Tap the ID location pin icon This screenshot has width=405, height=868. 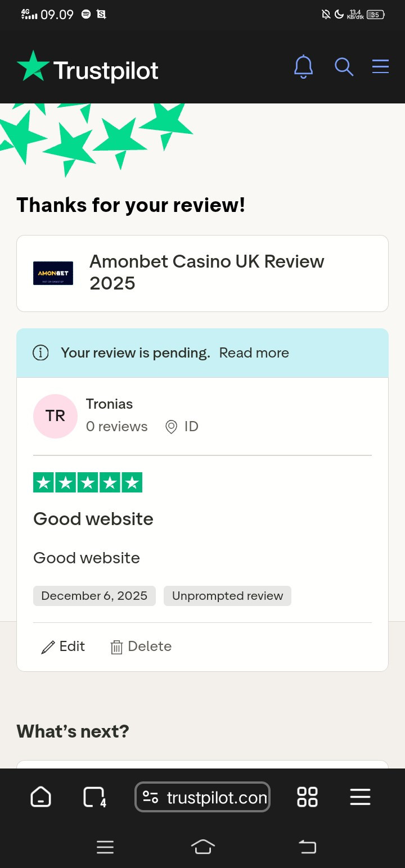pyautogui.click(x=171, y=427)
